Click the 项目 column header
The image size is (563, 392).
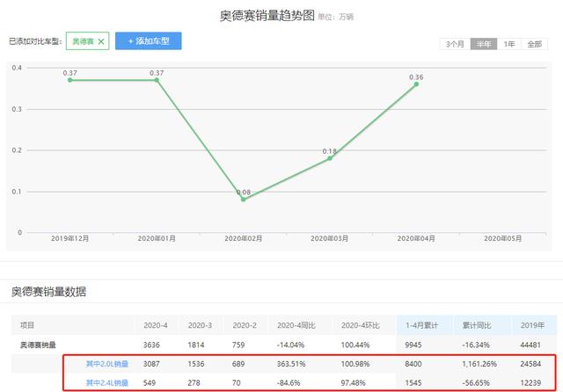(27, 325)
